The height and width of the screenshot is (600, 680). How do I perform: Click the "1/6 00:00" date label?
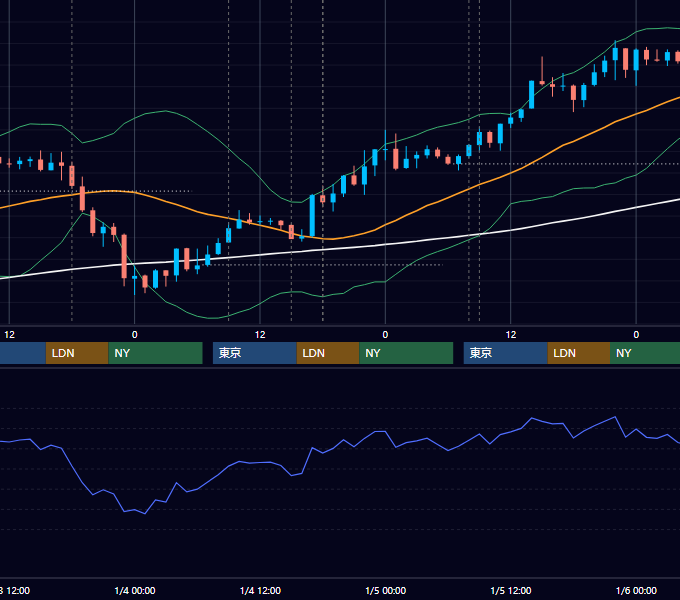click(636, 590)
